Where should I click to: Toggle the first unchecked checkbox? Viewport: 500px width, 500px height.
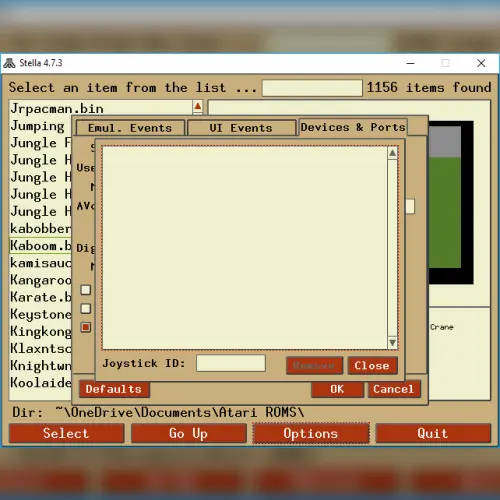tap(86, 290)
